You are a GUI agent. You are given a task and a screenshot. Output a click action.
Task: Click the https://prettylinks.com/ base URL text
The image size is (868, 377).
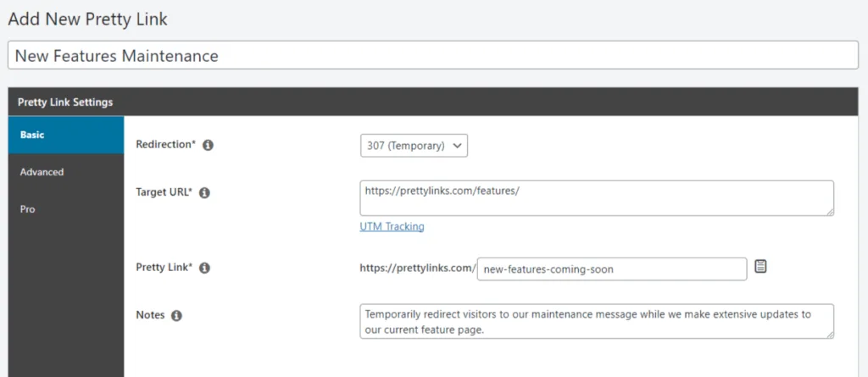click(417, 268)
